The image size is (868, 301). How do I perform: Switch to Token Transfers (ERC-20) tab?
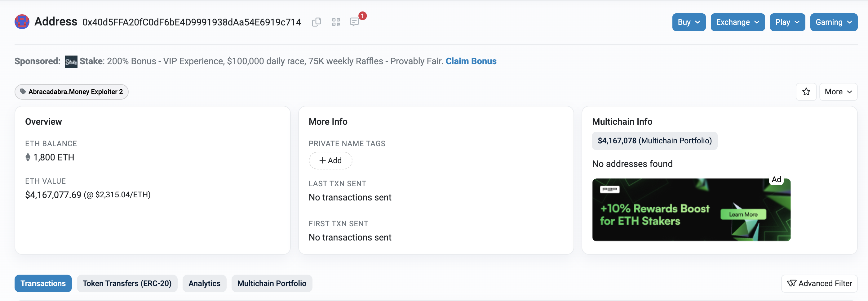click(127, 283)
